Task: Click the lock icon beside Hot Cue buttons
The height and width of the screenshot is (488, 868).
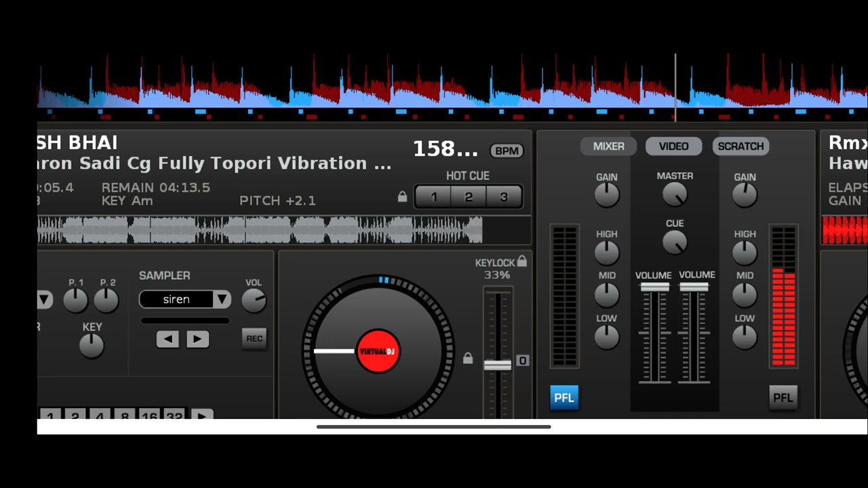Action: pos(402,197)
